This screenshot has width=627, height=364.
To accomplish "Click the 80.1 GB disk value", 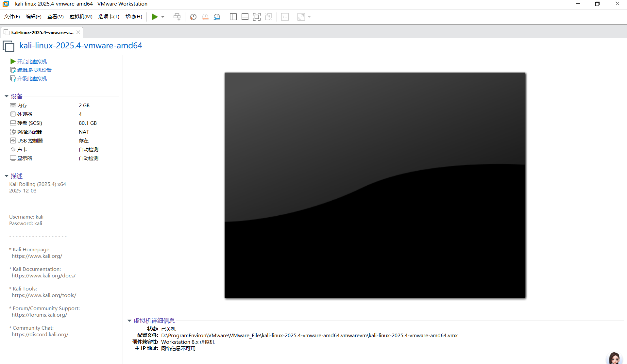I will click(x=88, y=123).
